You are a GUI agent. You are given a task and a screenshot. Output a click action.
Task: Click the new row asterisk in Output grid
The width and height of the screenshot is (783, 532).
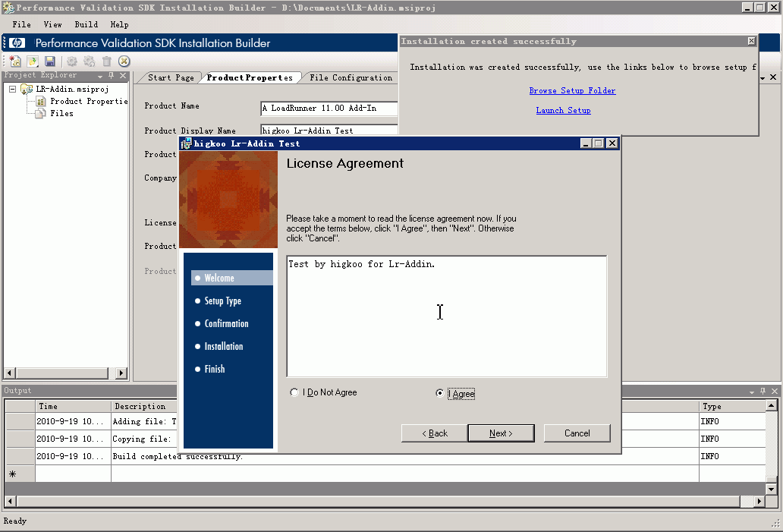[x=12, y=474]
